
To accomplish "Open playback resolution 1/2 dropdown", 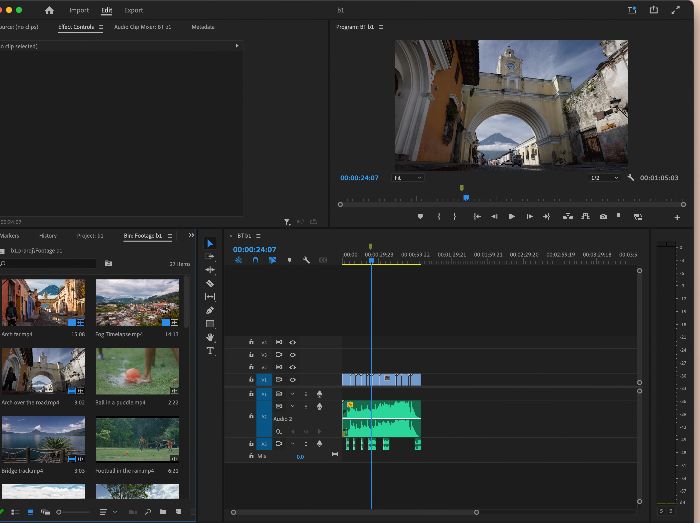I will 605,178.
